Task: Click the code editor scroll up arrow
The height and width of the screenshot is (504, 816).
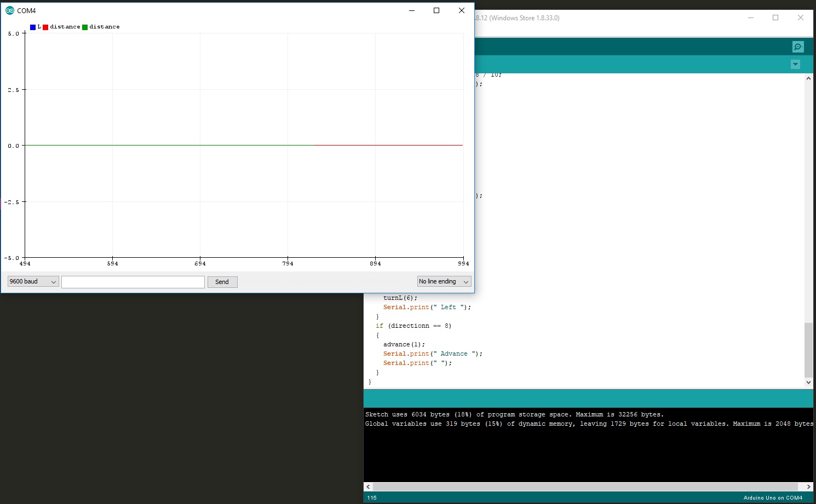Action: 808,78
